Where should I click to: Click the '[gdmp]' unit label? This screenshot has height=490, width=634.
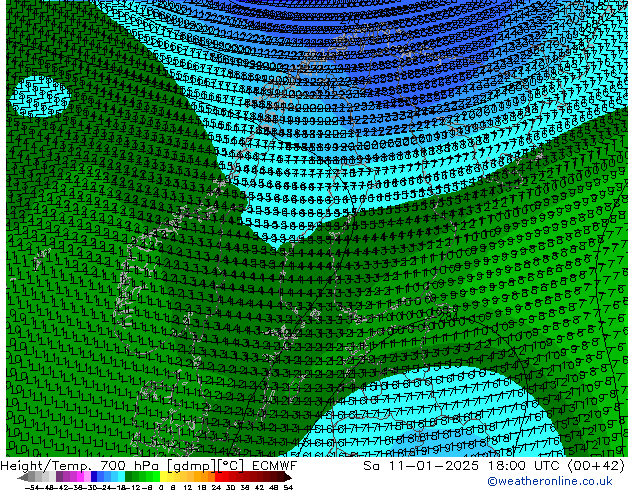pyautogui.click(x=191, y=466)
